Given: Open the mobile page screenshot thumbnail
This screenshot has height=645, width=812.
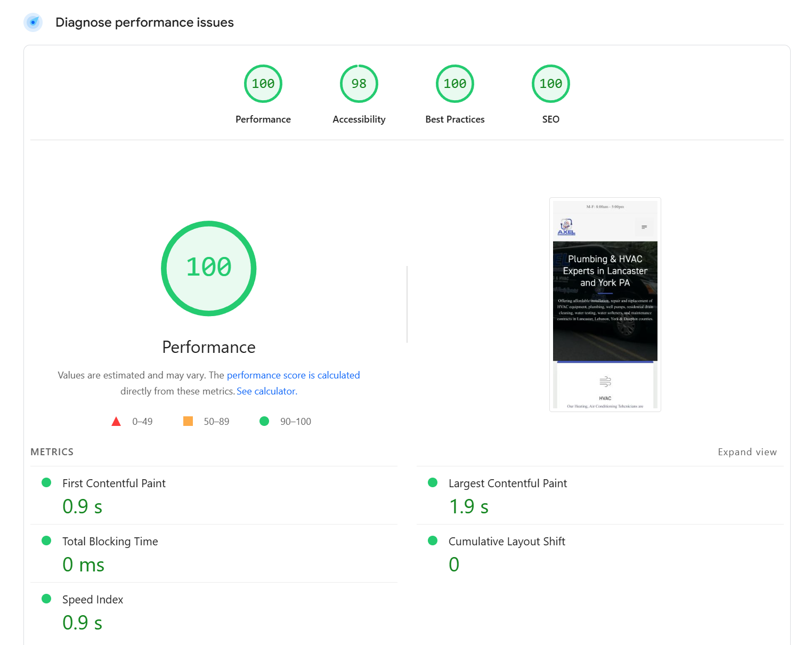Looking at the screenshot, I should click(x=605, y=304).
